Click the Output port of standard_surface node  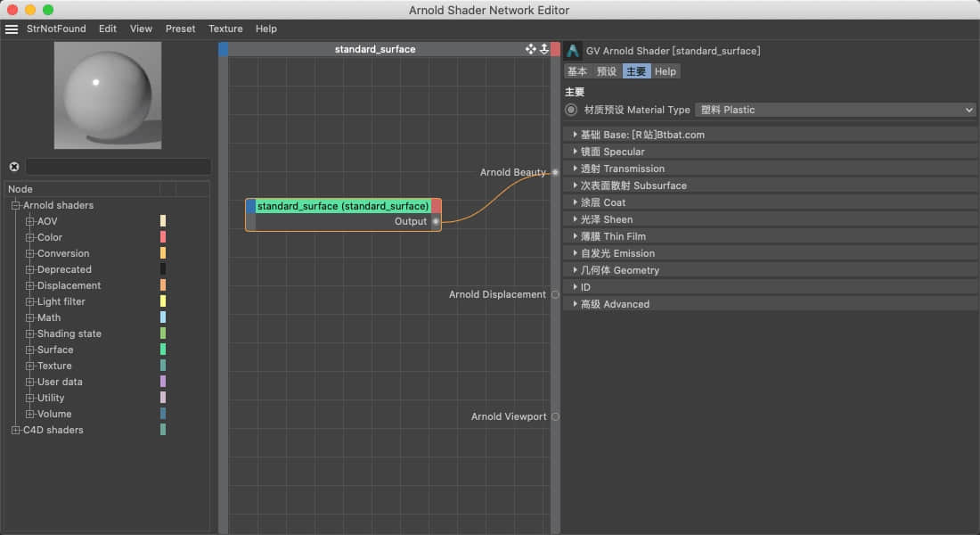(x=436, y=221)
